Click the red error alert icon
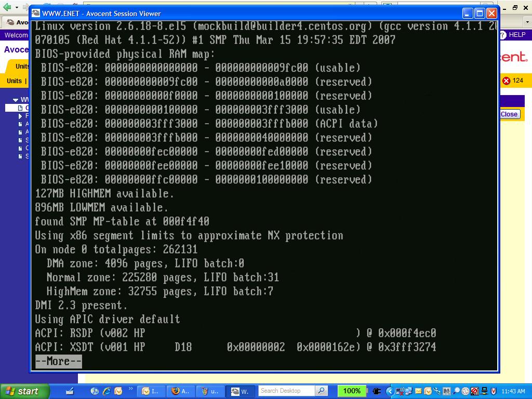Image resolution: width=532 pixels, height=399 pixels. click(x=506, y=81)
